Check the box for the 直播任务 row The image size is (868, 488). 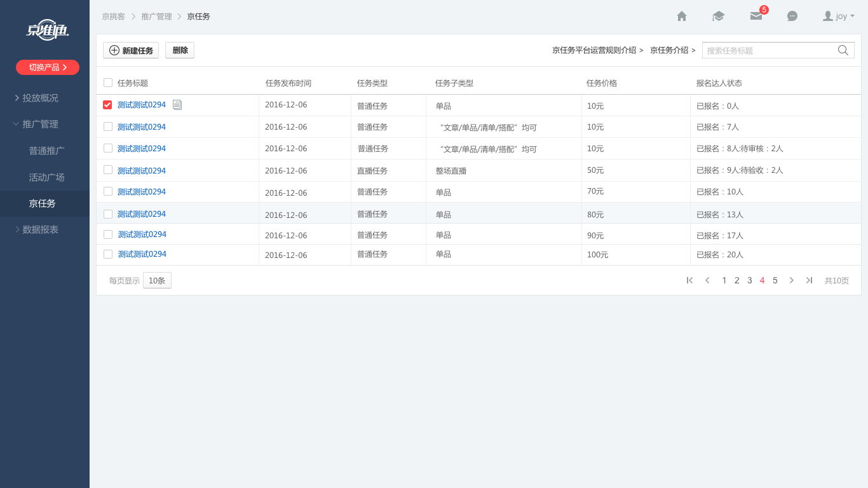[108, 170]
